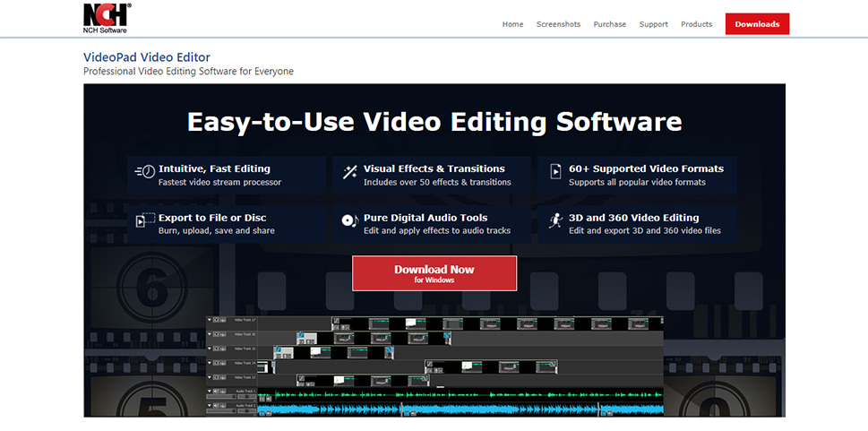Click the NCH Software logo
The height and width of the screenshot is (431, 868).
pos(107,18)
